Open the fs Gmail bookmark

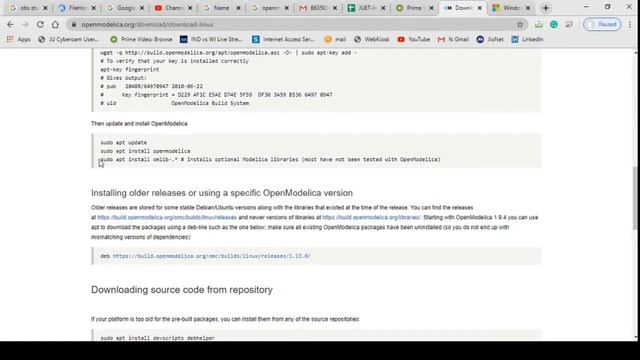(453, 39)
